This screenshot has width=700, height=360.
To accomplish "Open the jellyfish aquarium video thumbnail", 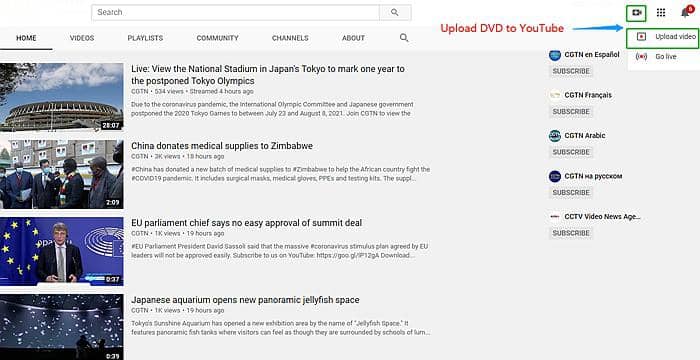I will (62, 327).
